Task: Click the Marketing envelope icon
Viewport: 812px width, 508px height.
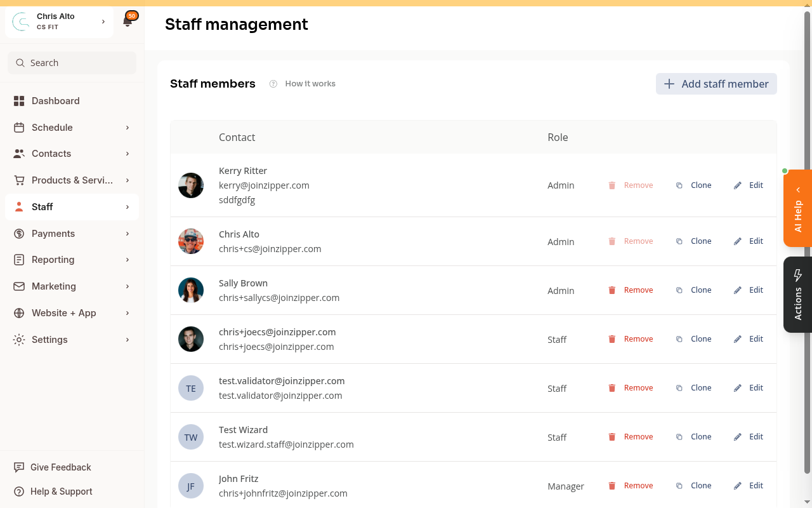Action: (19, 286)
